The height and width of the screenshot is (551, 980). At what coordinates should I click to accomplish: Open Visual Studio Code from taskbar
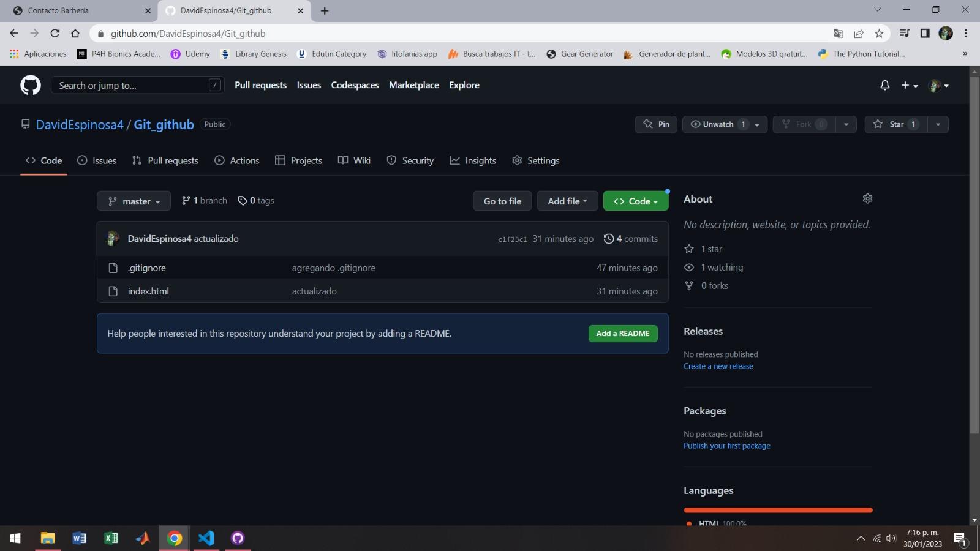206,538
